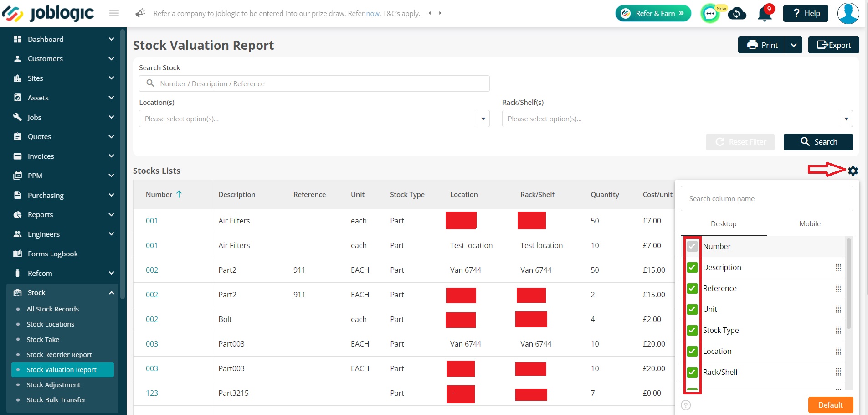Click the Joblogic logo
868x415 pixels.
pyautogui.click(x=47, y=13)
